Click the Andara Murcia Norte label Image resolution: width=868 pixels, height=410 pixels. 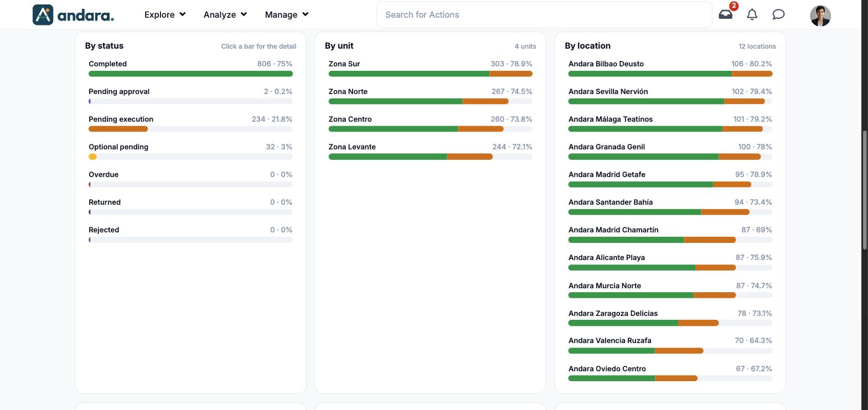click(x=604, y=286)
